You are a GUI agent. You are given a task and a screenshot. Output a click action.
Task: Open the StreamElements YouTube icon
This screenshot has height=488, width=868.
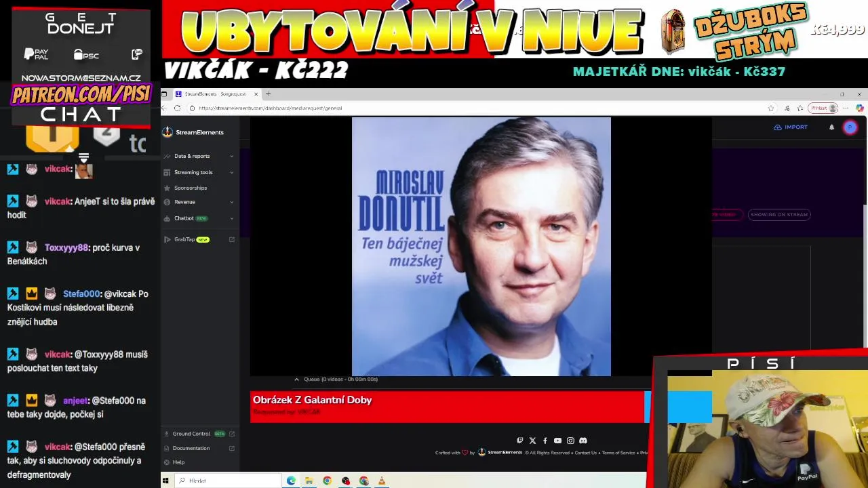(x=557, y=441)
